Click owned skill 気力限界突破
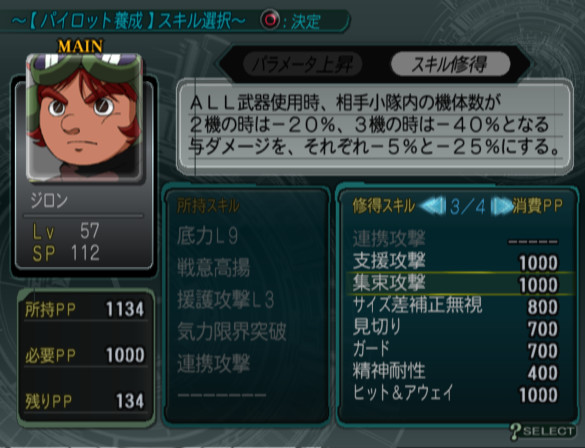Screen dimensions: 585x448 tap(232, 332)
